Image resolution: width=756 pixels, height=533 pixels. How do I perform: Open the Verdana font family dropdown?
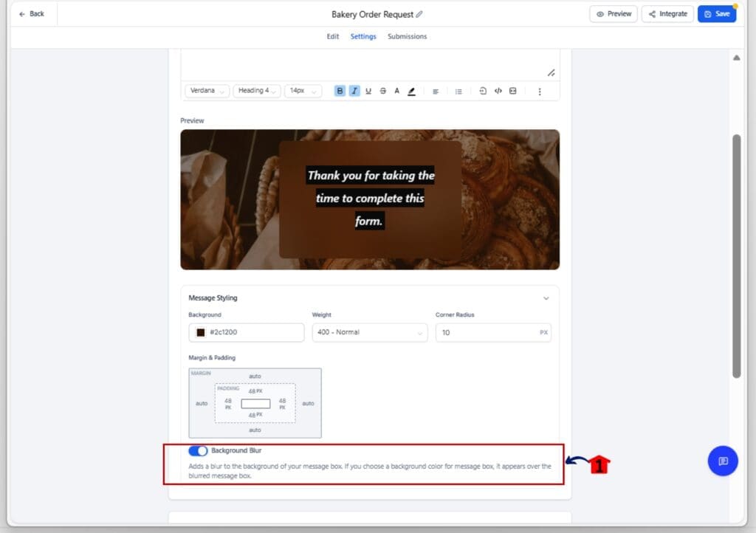[x=207, y=91]
